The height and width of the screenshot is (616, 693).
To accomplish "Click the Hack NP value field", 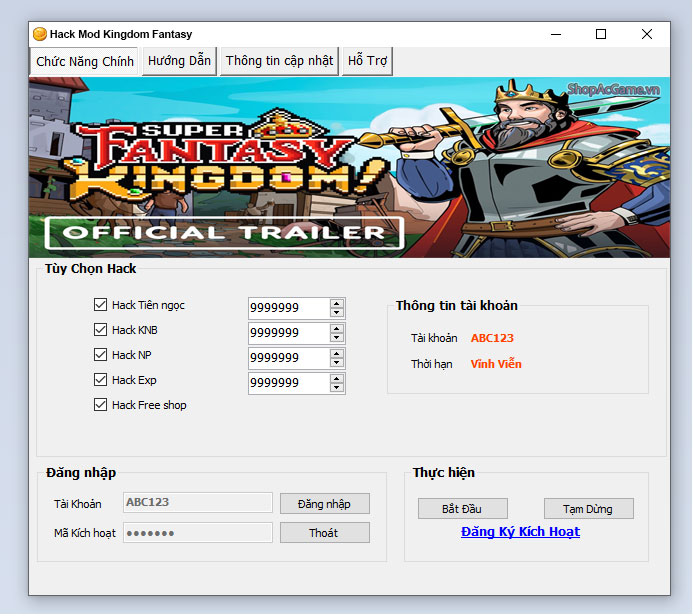I will [x=289, y=358].
